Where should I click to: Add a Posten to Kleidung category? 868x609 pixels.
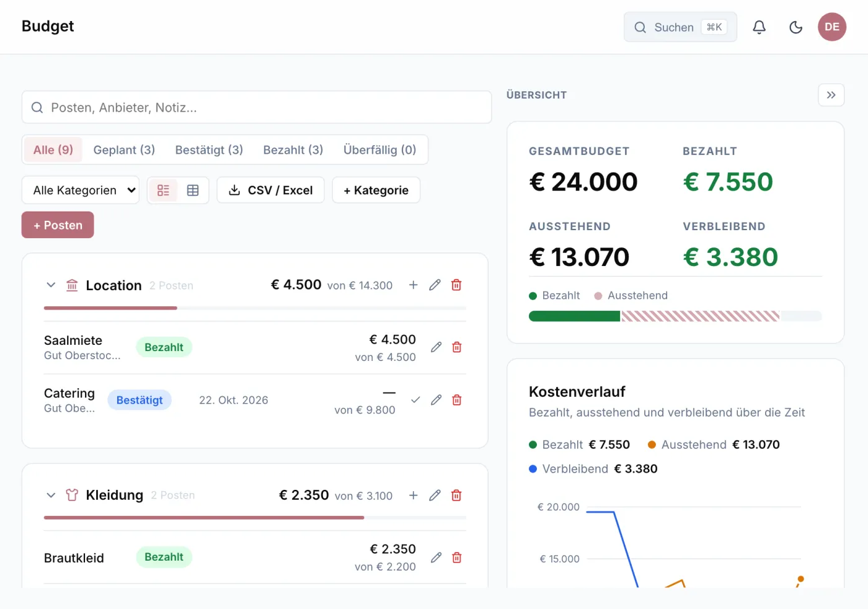point(414,495)
